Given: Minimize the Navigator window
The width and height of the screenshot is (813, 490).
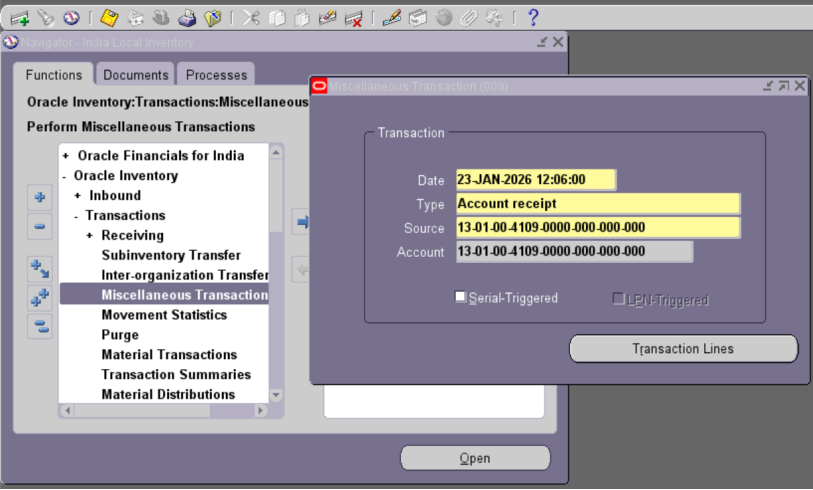Looking at the screenshot, I should coord(542,42).
